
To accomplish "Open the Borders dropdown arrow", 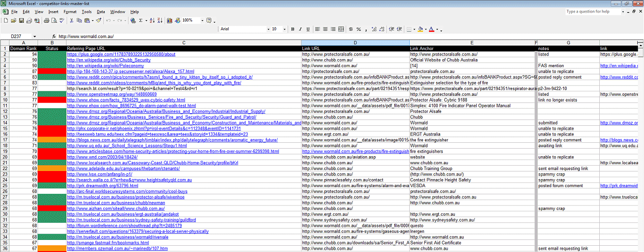I will [415, 29].
